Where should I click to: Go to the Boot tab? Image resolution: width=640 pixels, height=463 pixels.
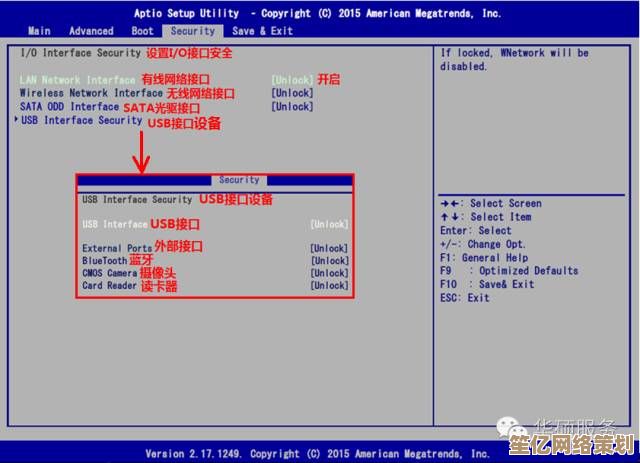pyautogui.click(x=143, y=31)
